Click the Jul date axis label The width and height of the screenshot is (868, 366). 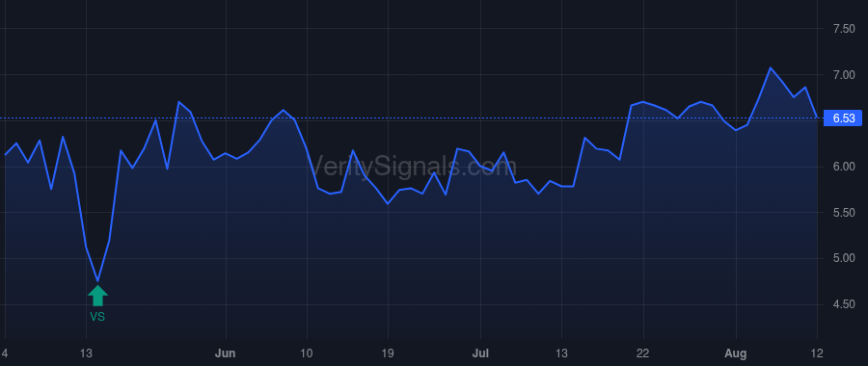480,353
